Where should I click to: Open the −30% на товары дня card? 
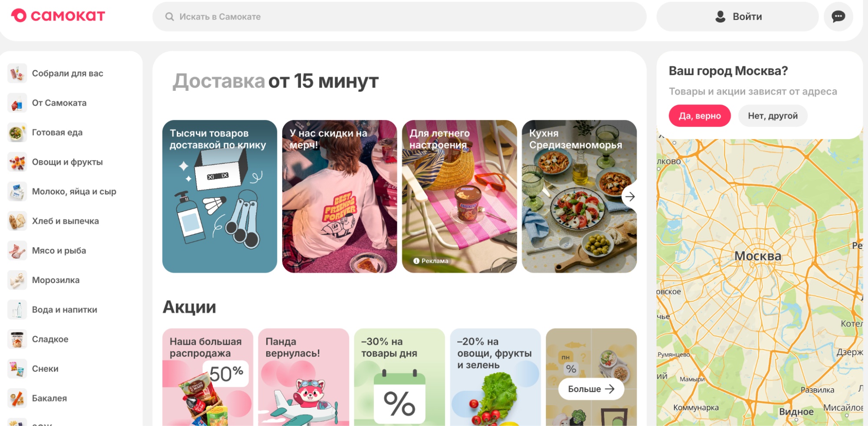click(399, 377)
